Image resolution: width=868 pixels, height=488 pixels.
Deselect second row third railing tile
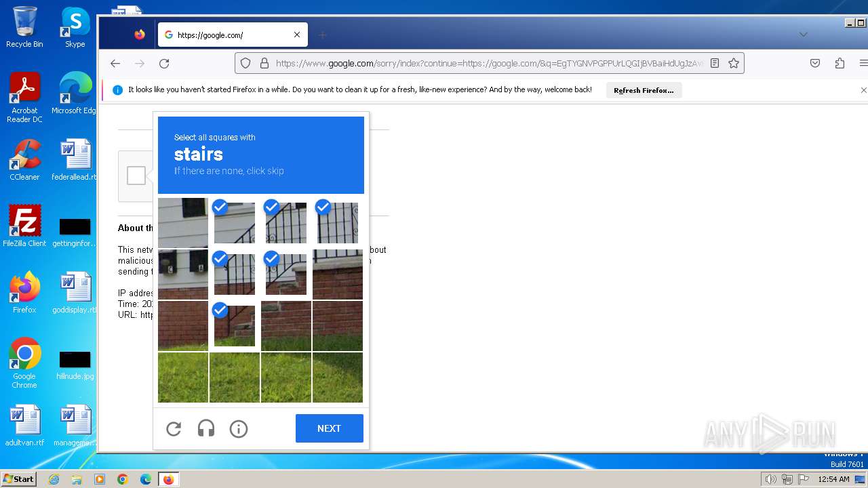tap(286, 274)
